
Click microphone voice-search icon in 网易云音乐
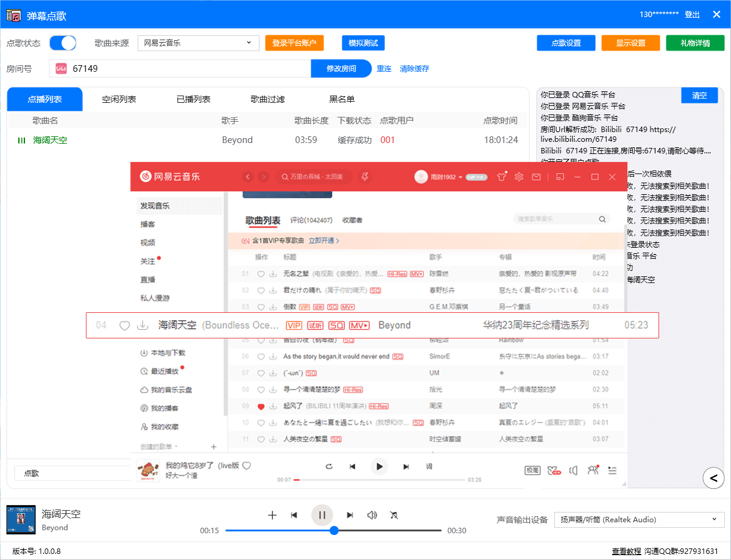(364, 177)
